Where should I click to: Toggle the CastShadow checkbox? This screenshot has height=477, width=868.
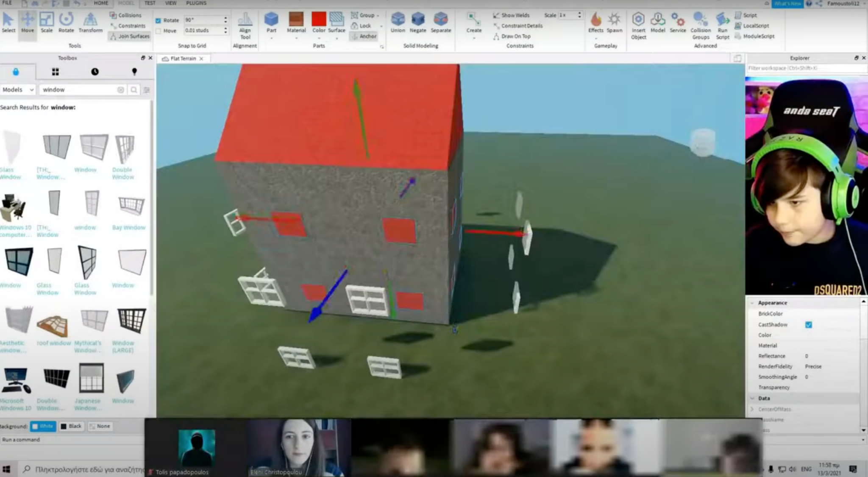(x=809, y=325)
